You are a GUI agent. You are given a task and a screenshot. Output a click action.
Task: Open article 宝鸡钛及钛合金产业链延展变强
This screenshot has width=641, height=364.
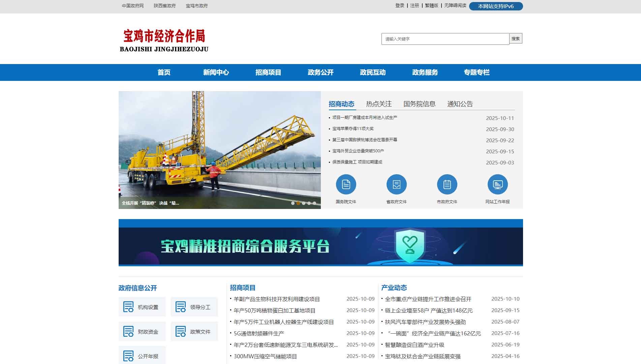423,357
